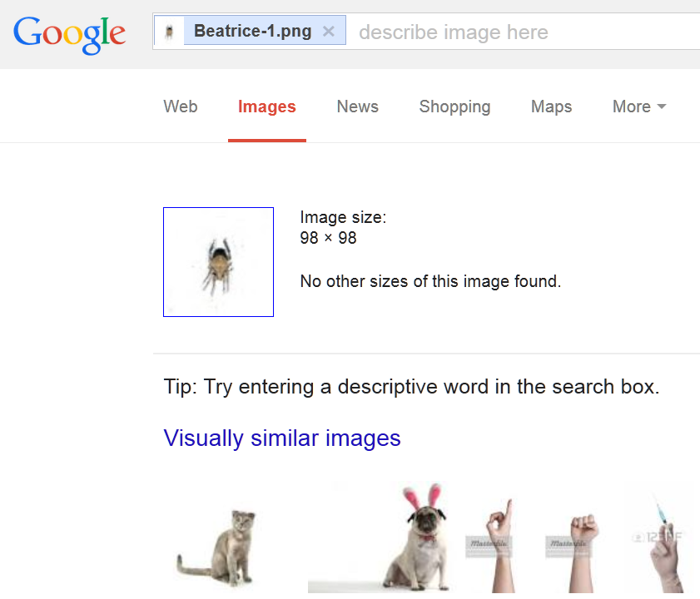The image size is (700, 599).
Task: Click the 'No other sizes' message text
Action: (430, 281)
